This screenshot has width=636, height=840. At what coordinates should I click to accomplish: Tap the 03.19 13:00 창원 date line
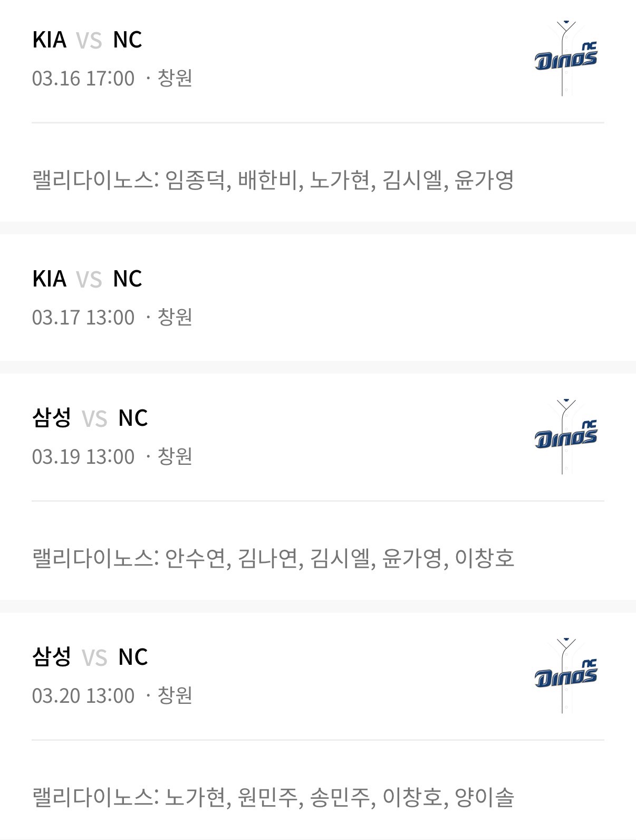pyautogui.click(x=112, y=457)
